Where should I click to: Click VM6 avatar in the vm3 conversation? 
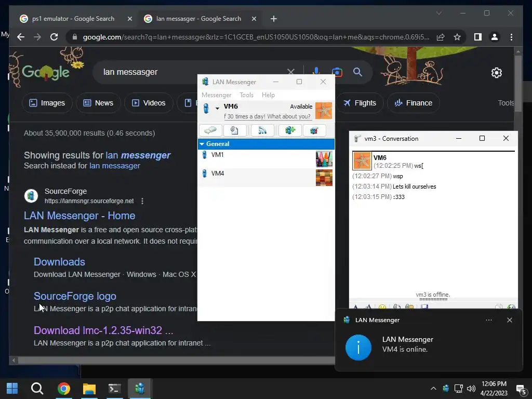tap(362, 161)
